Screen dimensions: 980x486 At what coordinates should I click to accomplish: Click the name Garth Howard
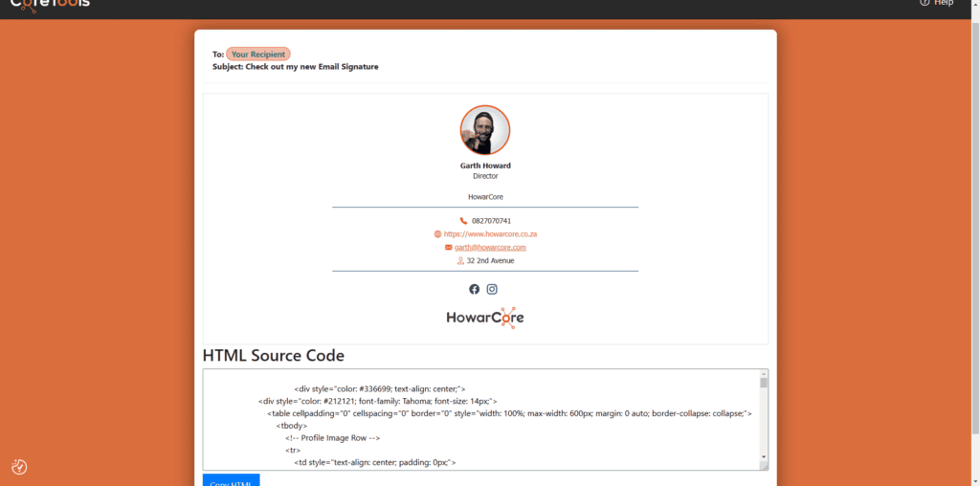click(485, 166)
